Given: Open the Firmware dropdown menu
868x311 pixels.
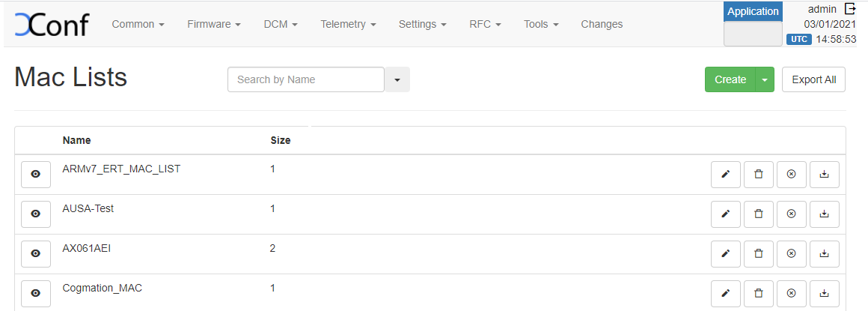Looking at the screenshot, I should tap(214, 24).
